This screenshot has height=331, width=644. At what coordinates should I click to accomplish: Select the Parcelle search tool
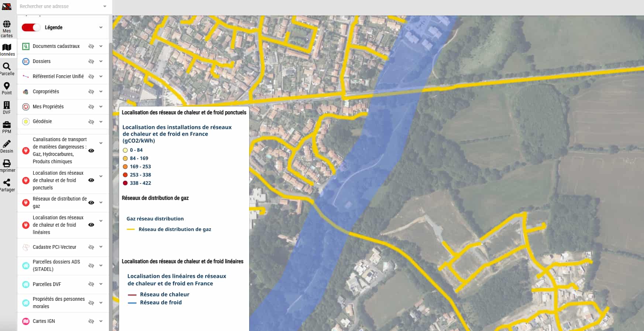pyautogui.click(x=7, y=67)
